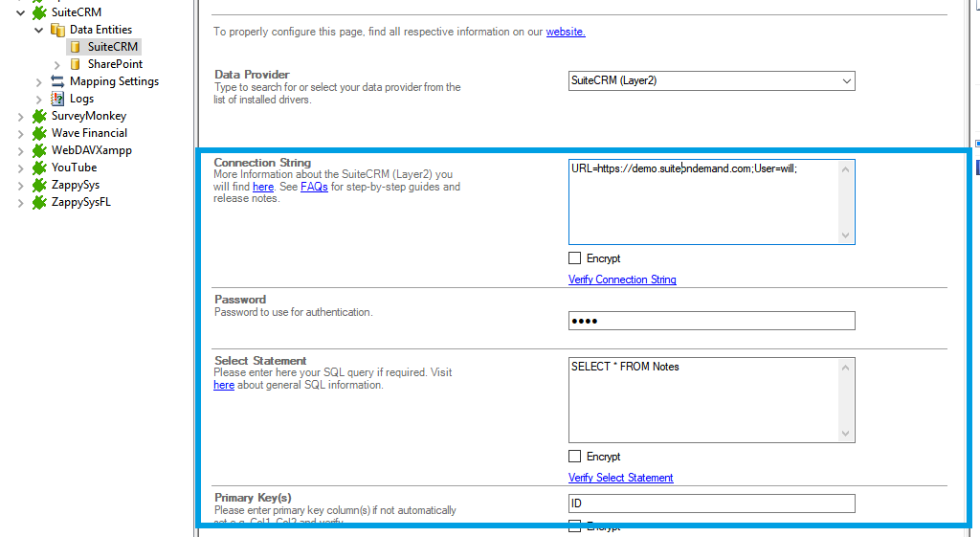The width and height of the screenshot is (980, 537).
Task: Expand the Wave Financial connection
Action: click(x=21, y=133)
